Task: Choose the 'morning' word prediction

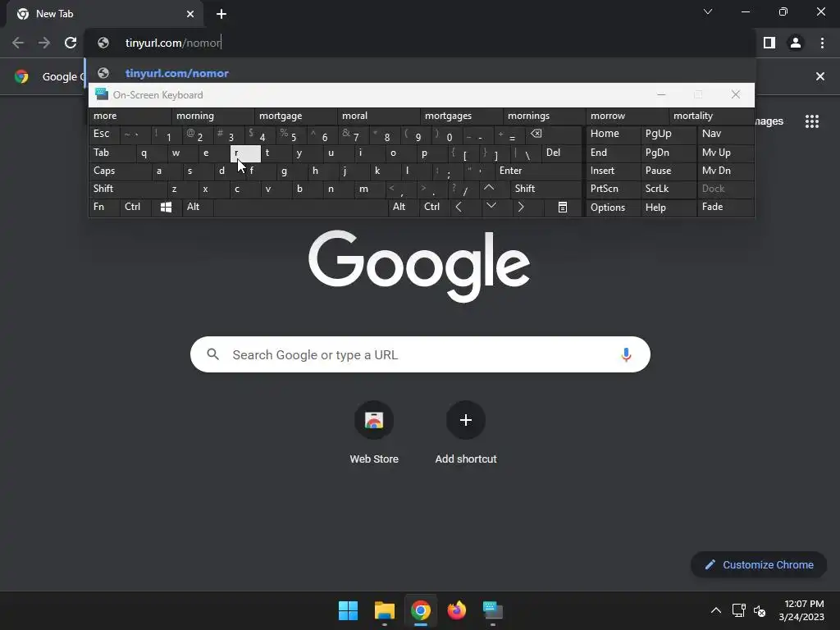Action: click(x=212, y=116)
